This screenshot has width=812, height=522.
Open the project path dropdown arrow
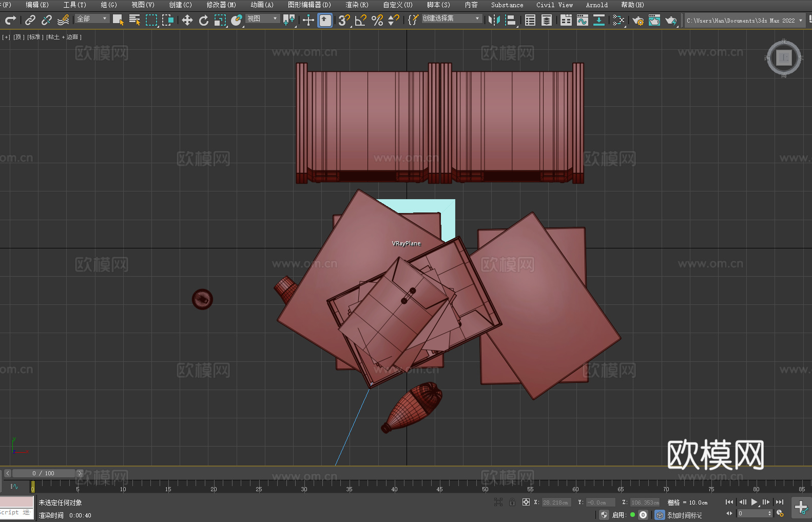801,21
